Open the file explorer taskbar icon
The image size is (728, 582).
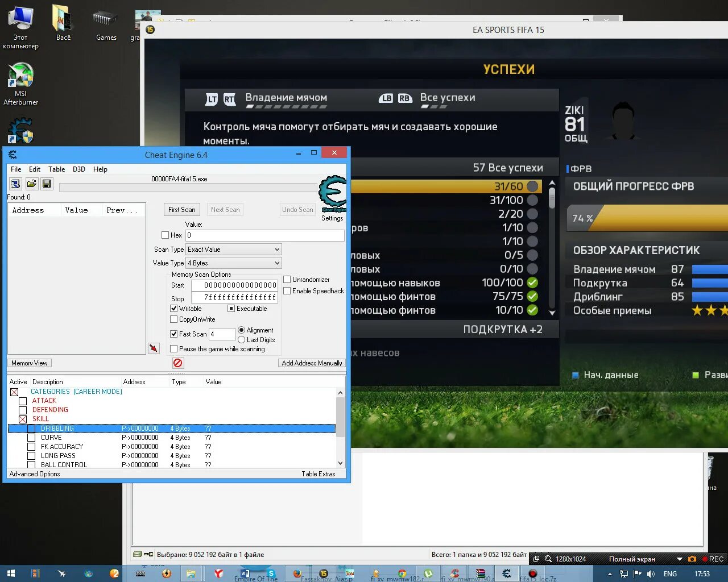click(192, 573)
